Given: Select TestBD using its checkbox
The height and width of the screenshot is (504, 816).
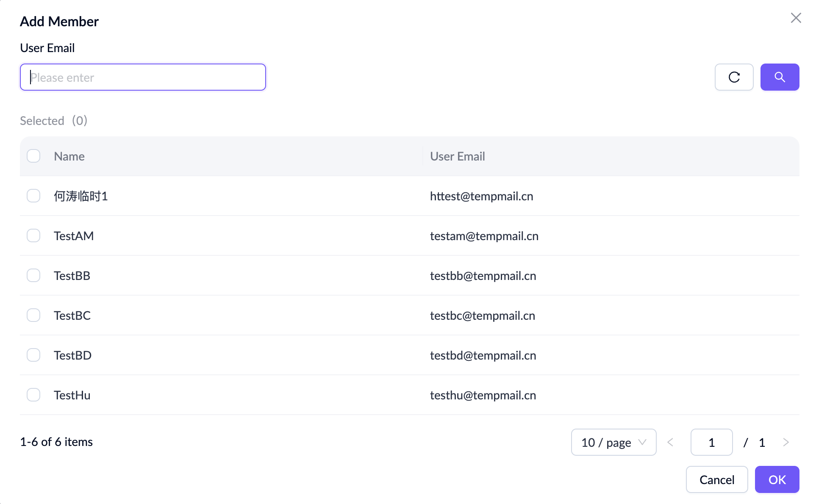Looking at the screenshot, I should pos(33,355).
